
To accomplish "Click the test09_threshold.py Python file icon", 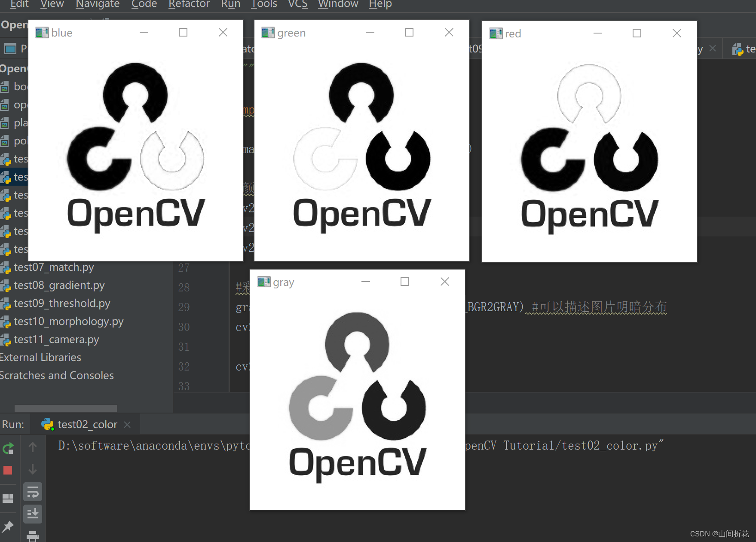I will [x=6, y=304].
